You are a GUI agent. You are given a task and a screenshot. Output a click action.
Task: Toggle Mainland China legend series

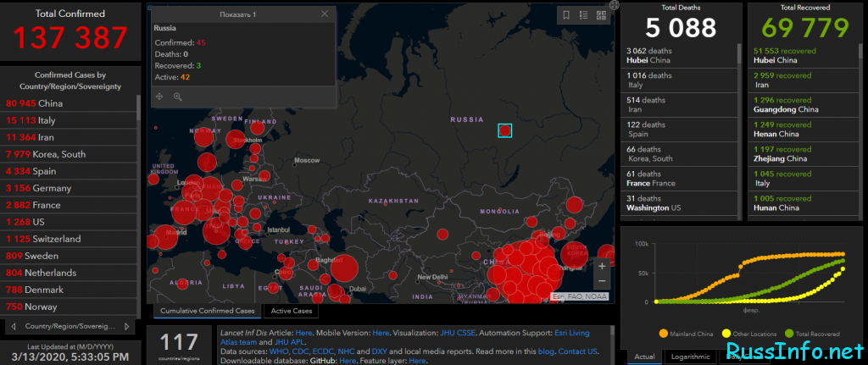687,334
